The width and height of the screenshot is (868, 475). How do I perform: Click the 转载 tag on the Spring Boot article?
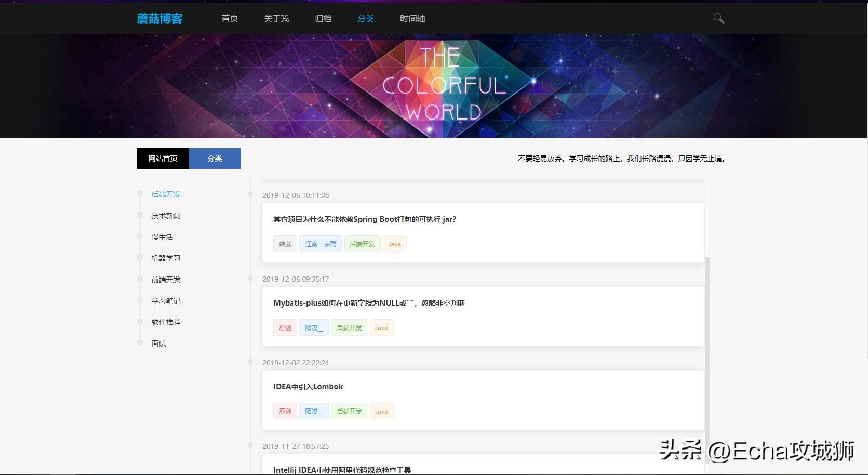[285, 243]
